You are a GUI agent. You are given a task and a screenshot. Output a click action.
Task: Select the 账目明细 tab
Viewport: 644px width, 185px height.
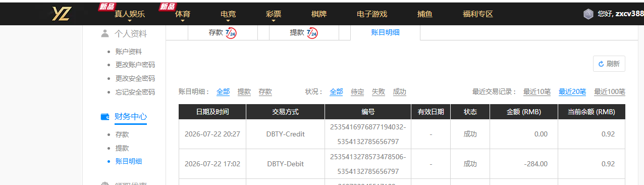pos(386,32)
